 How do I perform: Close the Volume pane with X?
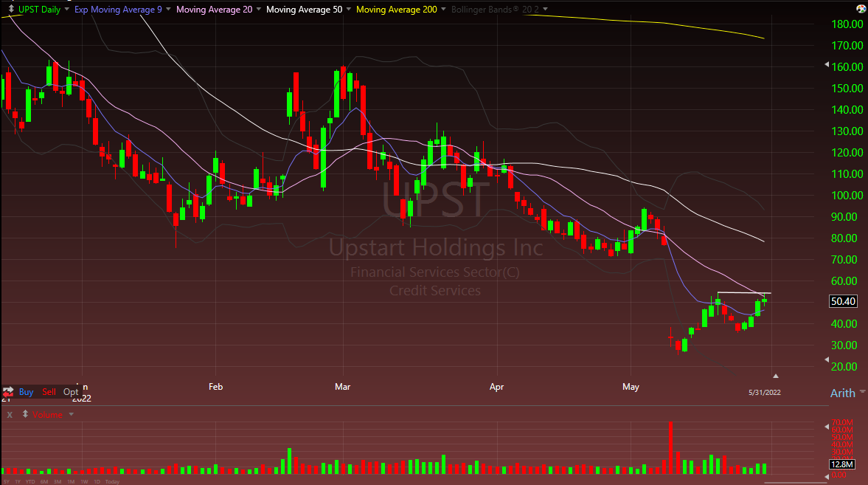point(10,415)
